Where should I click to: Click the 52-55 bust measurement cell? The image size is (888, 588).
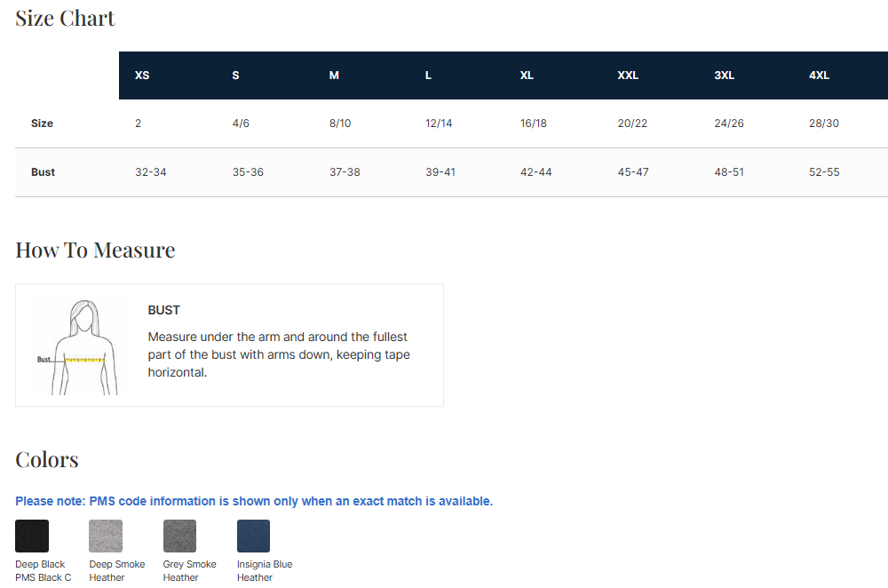pyautogui.click(x=824, y=172)
